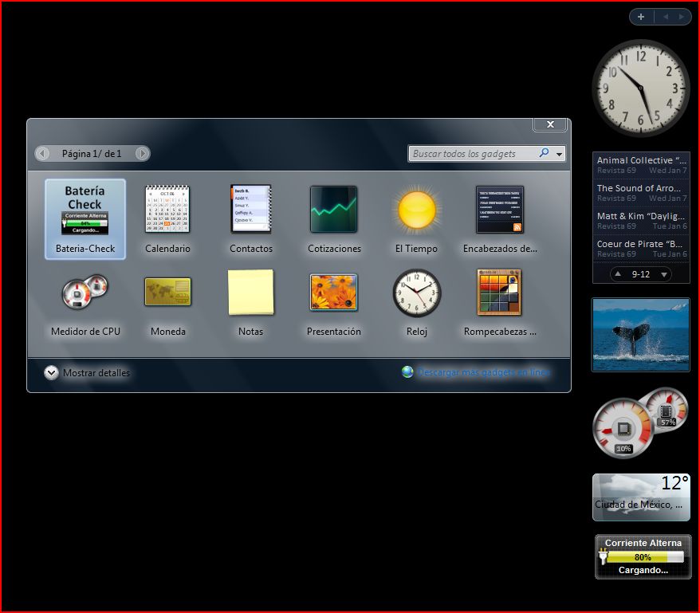Viewport: 700px width, 613px height.
Task: Open The Sound of Arro... headline
Action: point(642,193)
